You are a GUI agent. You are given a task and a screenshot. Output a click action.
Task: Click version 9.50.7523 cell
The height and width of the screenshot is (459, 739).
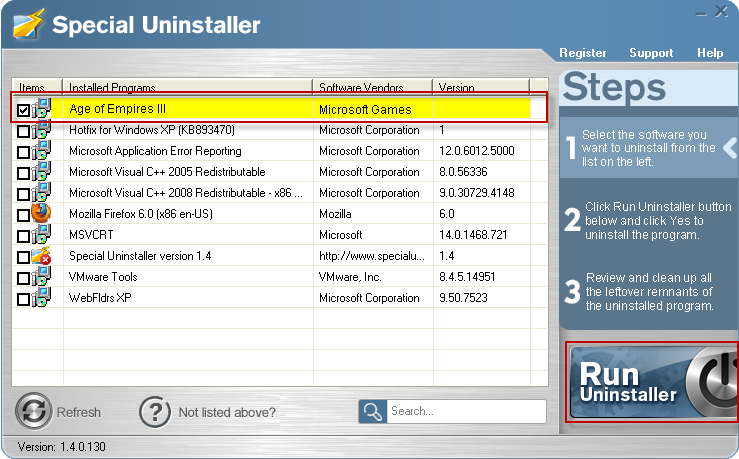point(463,298)
